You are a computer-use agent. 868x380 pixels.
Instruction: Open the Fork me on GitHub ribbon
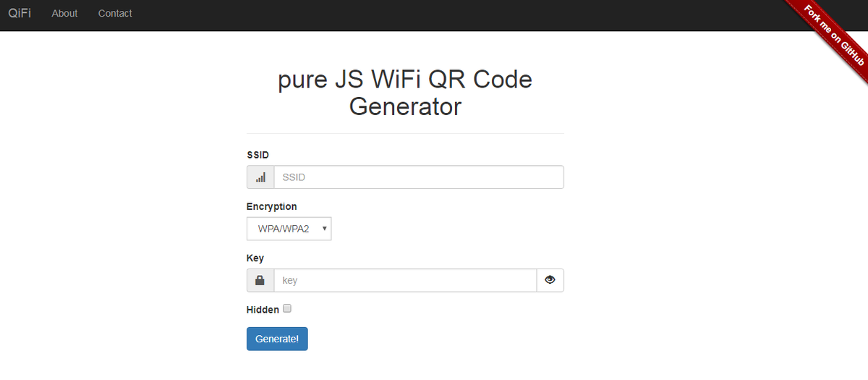pos(833,35)
